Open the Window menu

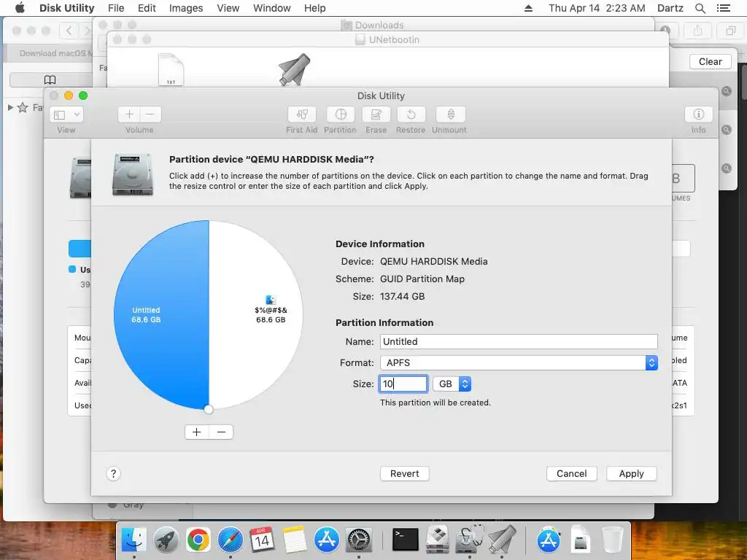coord(271,8)
